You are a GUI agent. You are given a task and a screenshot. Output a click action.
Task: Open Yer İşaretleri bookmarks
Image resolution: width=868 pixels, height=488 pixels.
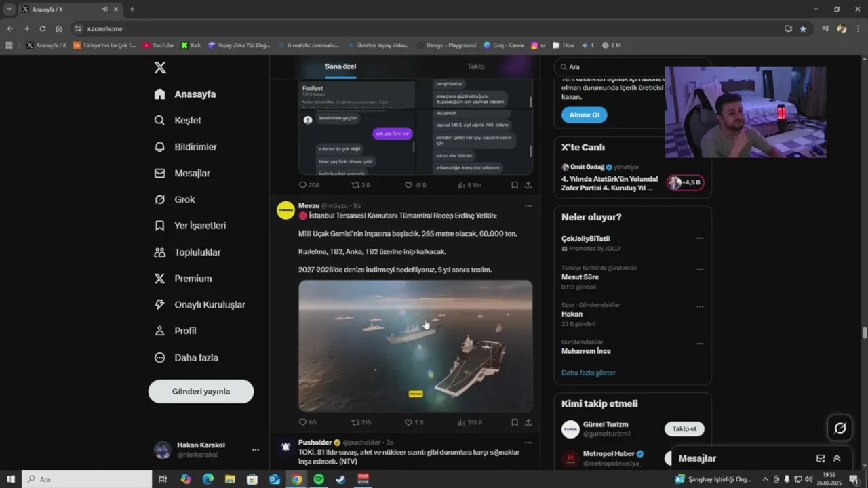tap(190, 226)
